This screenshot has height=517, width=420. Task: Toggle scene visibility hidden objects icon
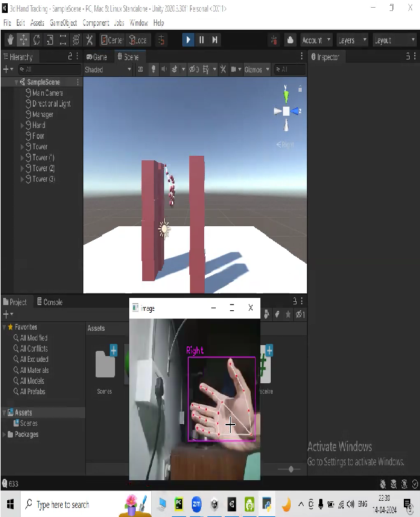193,70
